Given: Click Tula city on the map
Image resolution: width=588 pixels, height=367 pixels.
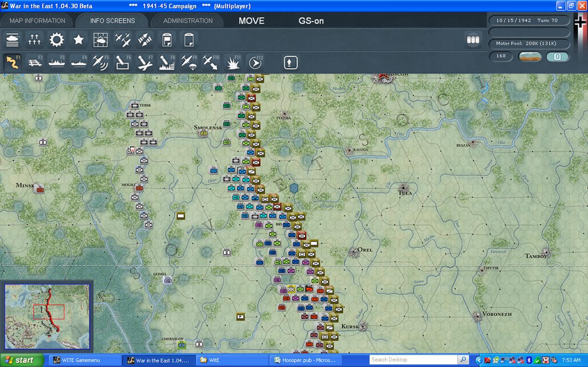Looking at the screenshot, I should pyautogui.click(x=404, y=188).
